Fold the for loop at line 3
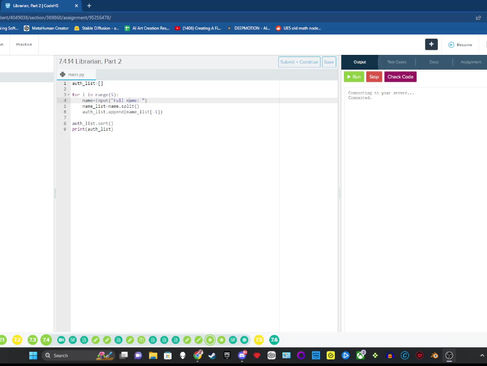Image resolution: width=487 pixels, height=366 pixels. coord(69,95)
